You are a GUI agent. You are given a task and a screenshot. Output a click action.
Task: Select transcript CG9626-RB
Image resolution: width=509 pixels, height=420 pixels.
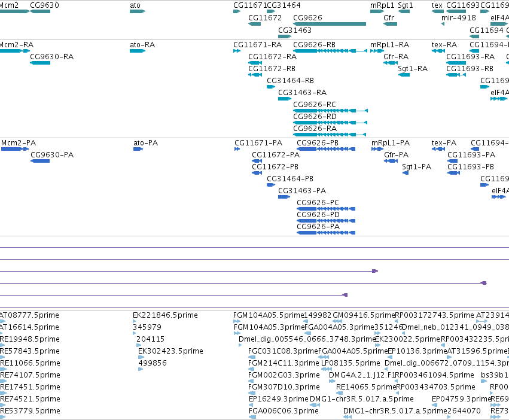pos(330,51)
